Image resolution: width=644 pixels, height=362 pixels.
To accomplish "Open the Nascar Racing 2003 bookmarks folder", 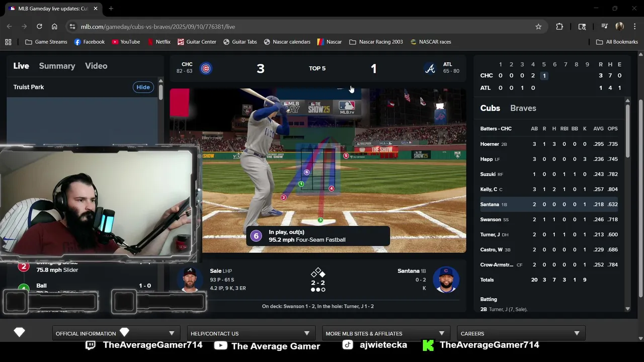I will click(x=376, y=42).
